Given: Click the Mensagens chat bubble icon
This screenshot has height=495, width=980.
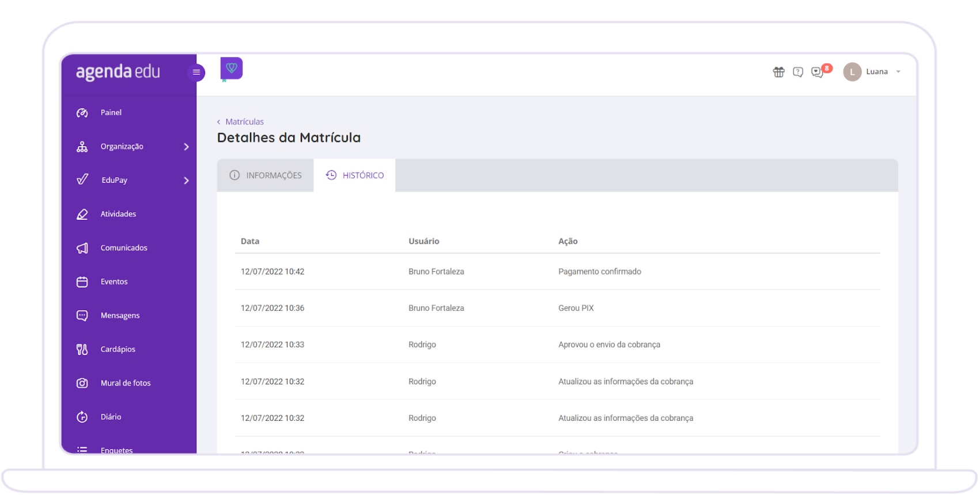Looking at the screenshot, I should (x=82, y=315).
